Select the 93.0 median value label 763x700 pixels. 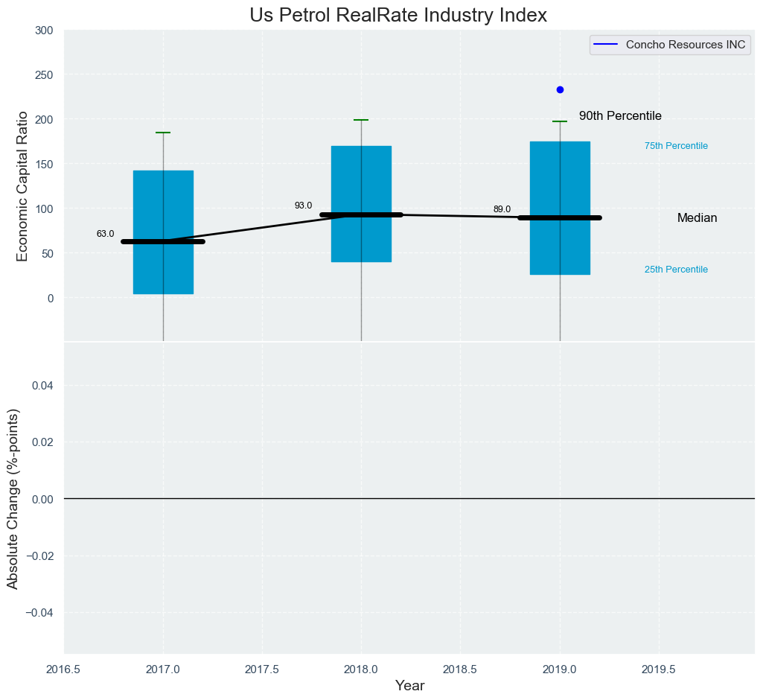303,206
